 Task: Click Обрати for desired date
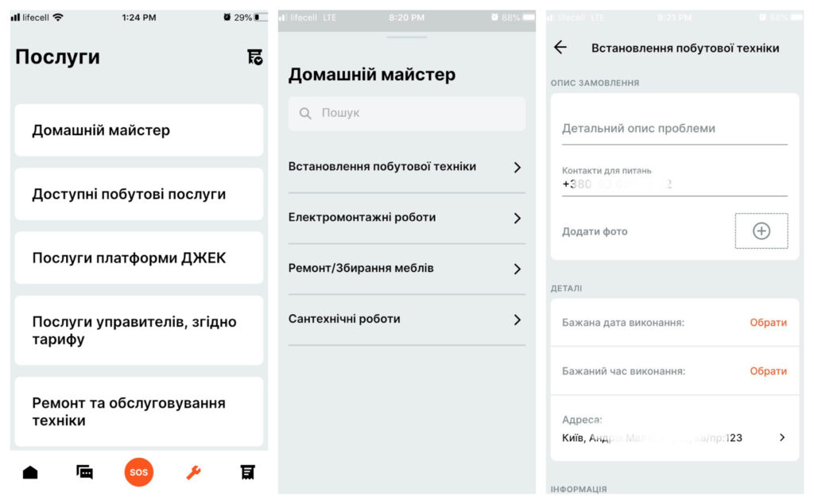pos(768,322)
